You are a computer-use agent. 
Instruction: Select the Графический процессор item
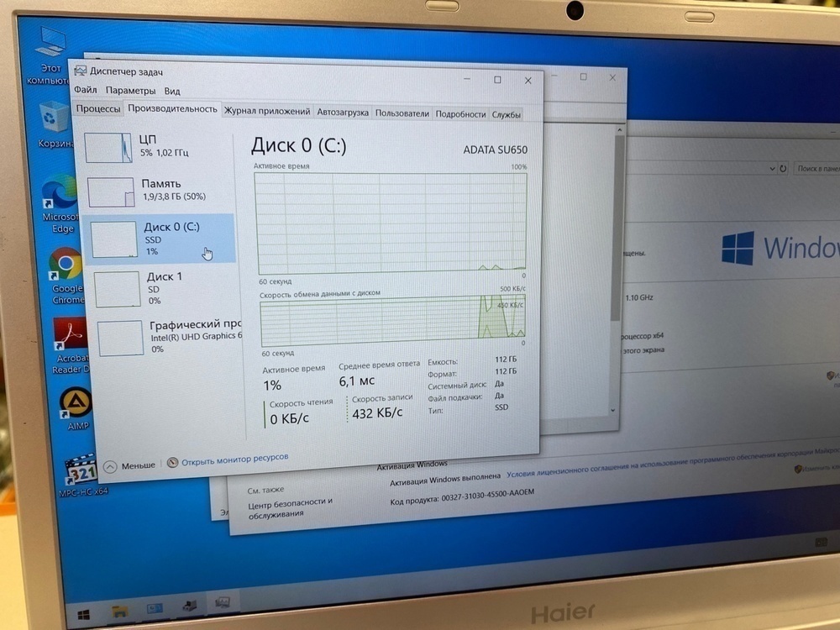tap(168, 336)
